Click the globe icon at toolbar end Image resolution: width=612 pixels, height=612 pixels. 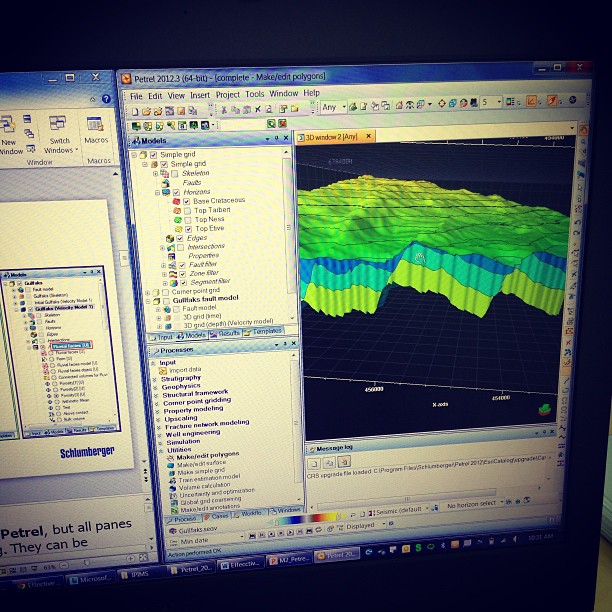[x=573, y=100]
